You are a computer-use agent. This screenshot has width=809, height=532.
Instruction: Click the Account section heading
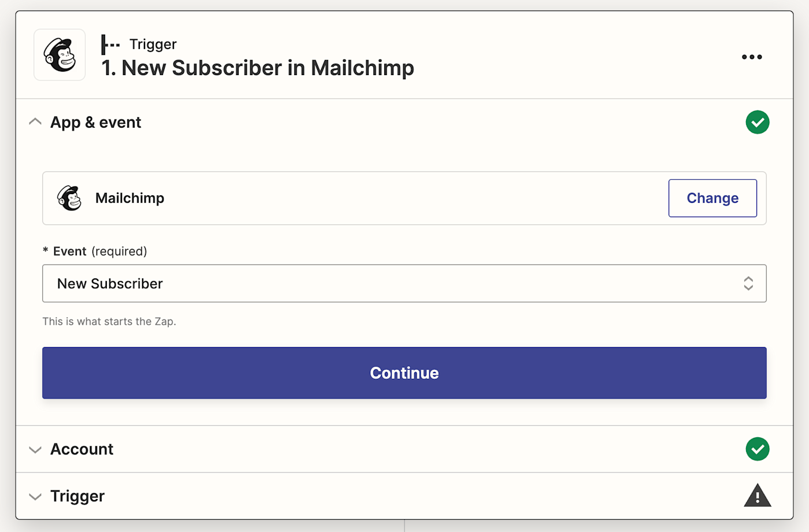[x=82, y=449]
